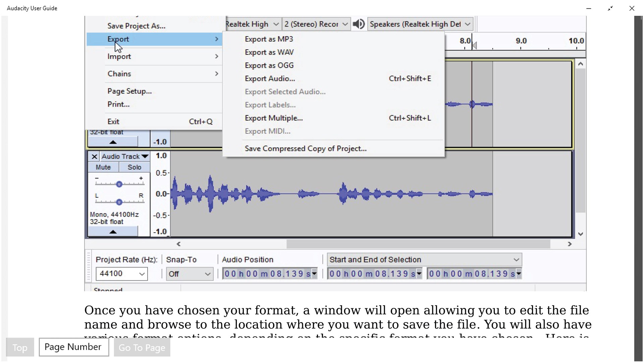The image size is (644, 362).
Task: Click horizontal scrollbar left arrow
Action: point(179,244)
